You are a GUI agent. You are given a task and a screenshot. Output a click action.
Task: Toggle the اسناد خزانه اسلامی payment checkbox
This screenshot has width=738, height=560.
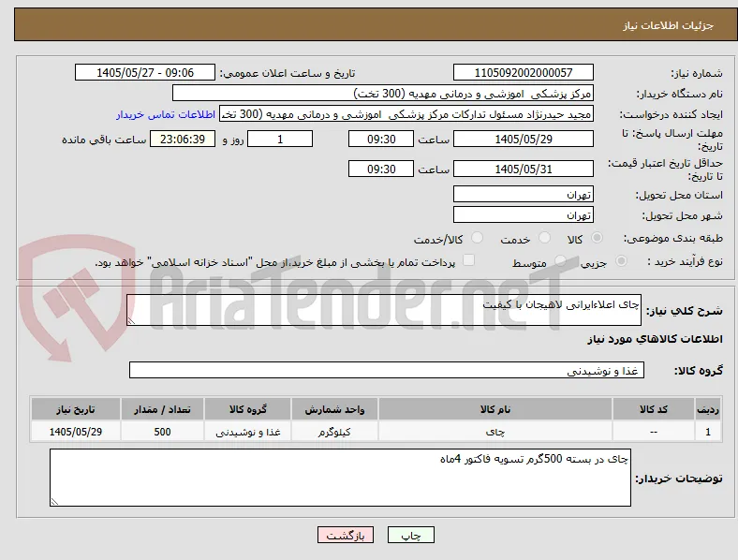click(x=469, y=260)
